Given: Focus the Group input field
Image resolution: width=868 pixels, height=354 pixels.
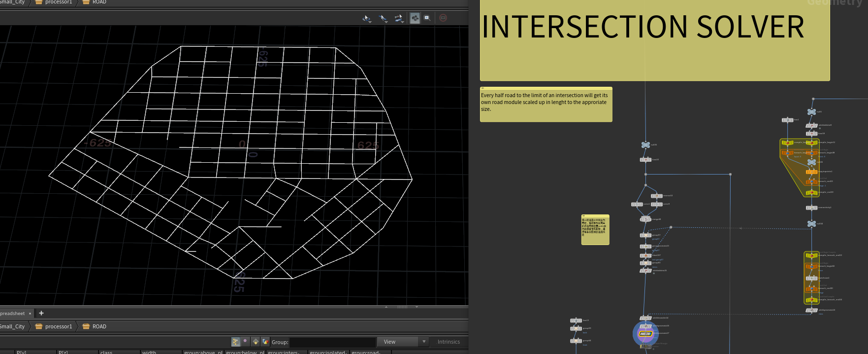Looking at the screenshot, I should coord(332,342).
